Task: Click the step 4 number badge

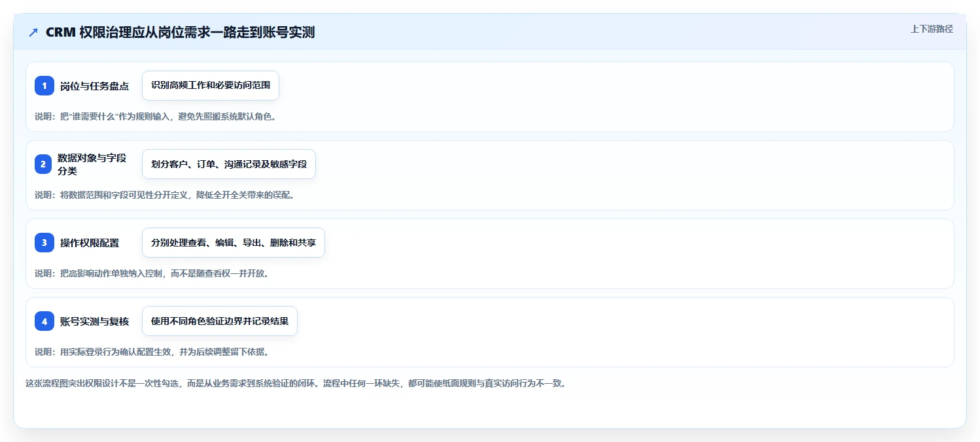Action: pyautogui.click(x=44, y=321)
